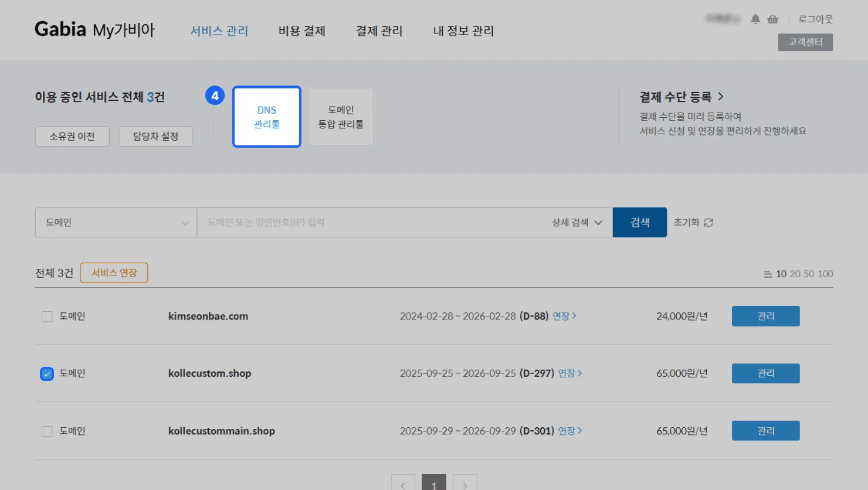
Task: Open the 내 정보 관리 menu
Action: (463, 31)
